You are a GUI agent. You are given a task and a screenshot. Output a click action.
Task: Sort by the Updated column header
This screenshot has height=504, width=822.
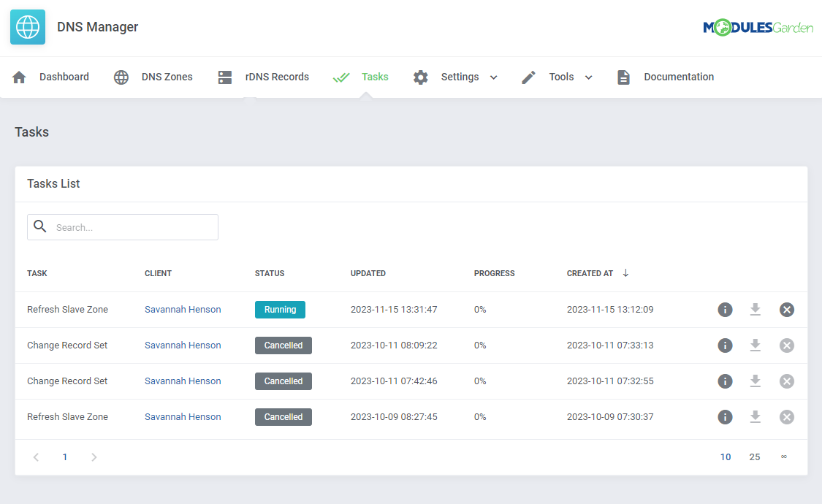pos(368,273)
